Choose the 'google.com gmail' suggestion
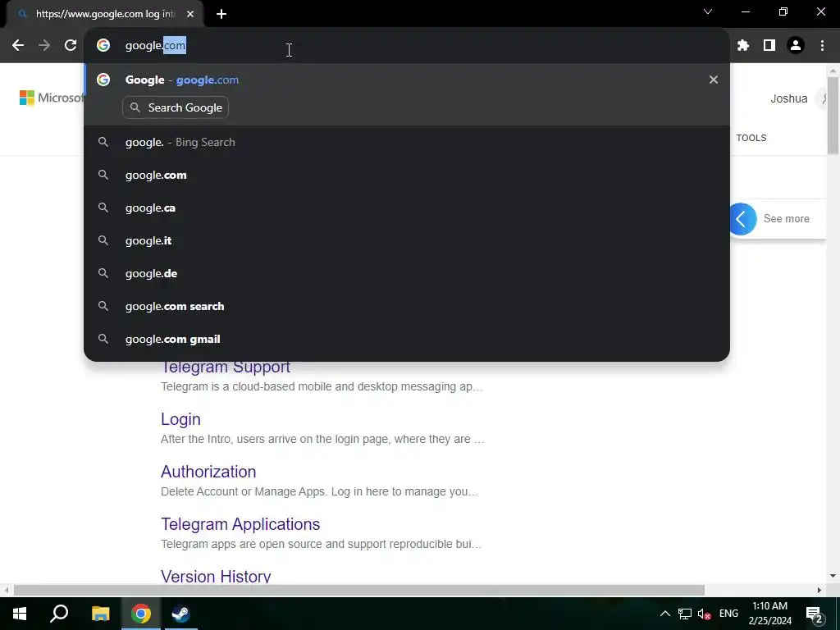The width and height of the screenshot is (840, 630). [407, 339]
